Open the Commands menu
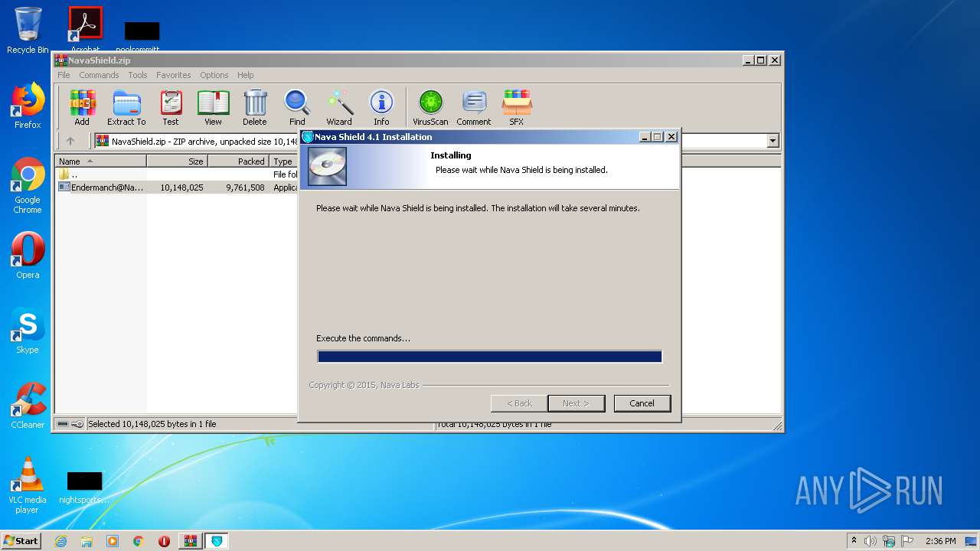The width and height of the screenshot is (980, 551). click(x=99, y=75)
